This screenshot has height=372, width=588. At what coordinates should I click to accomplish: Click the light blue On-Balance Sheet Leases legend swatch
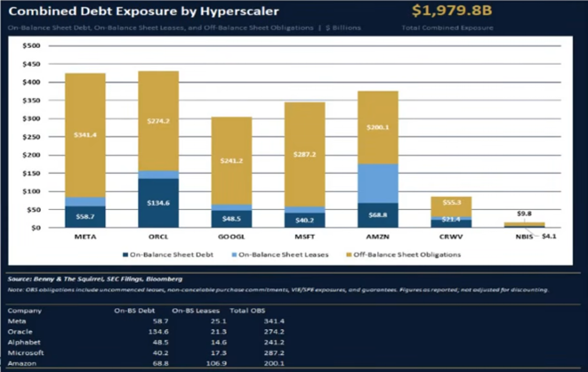click(x=234, y=255)
